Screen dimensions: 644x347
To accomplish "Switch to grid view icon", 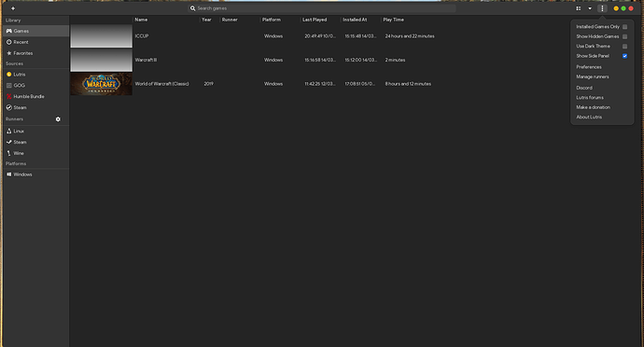I will coord(579,8).
